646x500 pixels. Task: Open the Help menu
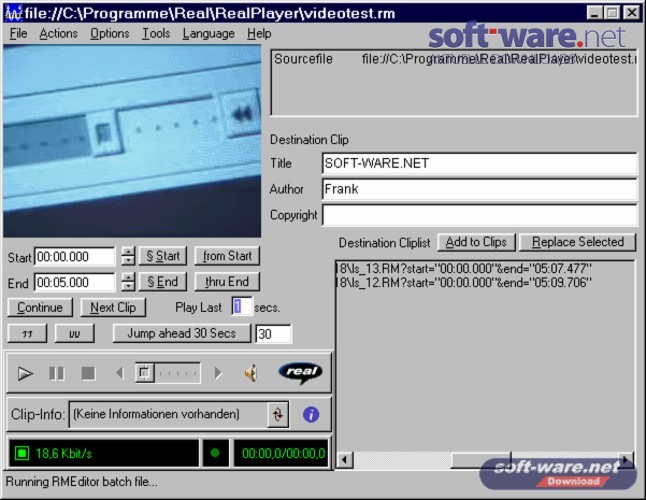coord(259,33)
